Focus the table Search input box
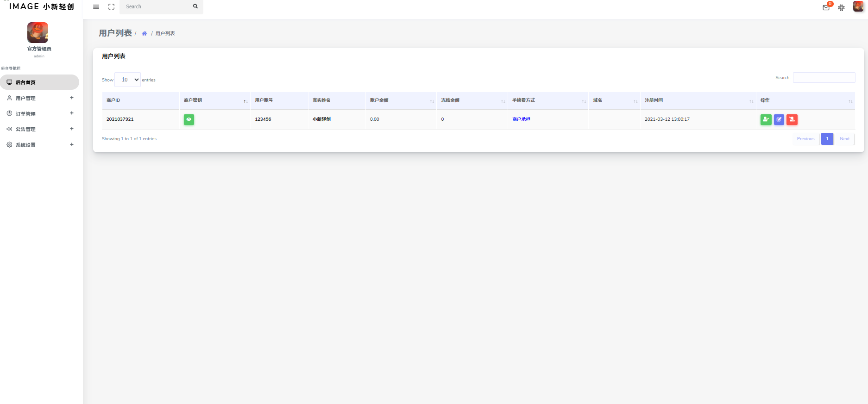 (x=824, y=78)
